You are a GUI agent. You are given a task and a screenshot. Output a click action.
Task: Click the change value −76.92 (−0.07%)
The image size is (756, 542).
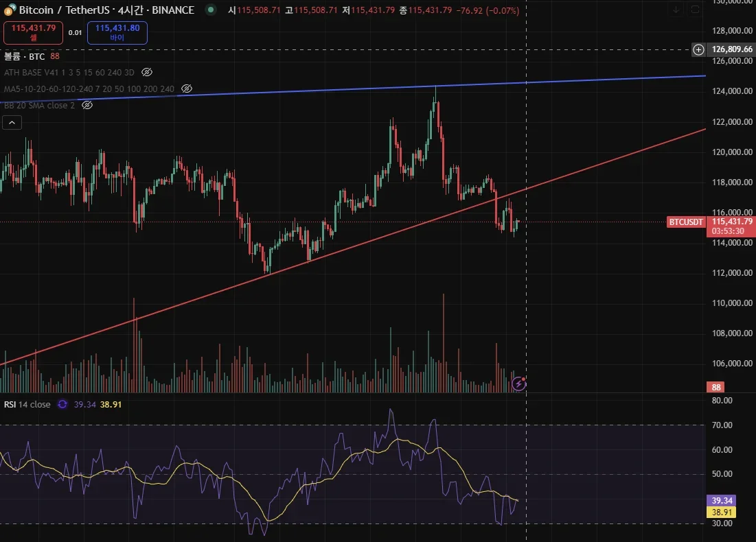(x=488, y=10)
